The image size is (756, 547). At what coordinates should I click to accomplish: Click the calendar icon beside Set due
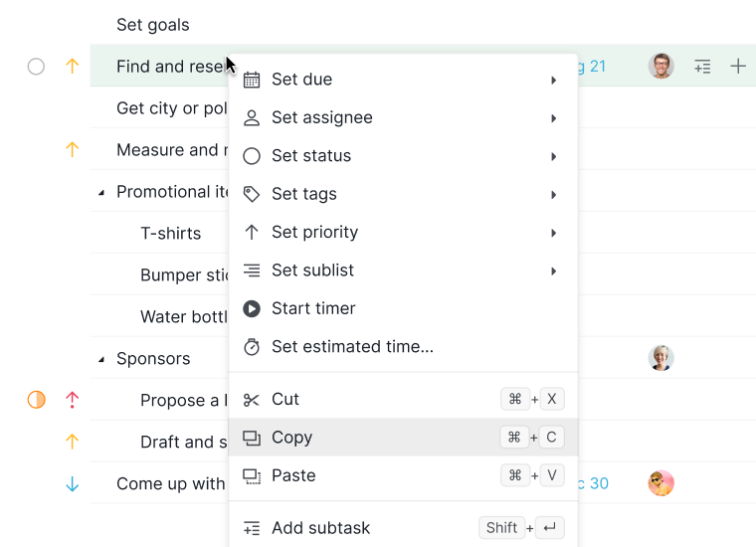point(252,80)
